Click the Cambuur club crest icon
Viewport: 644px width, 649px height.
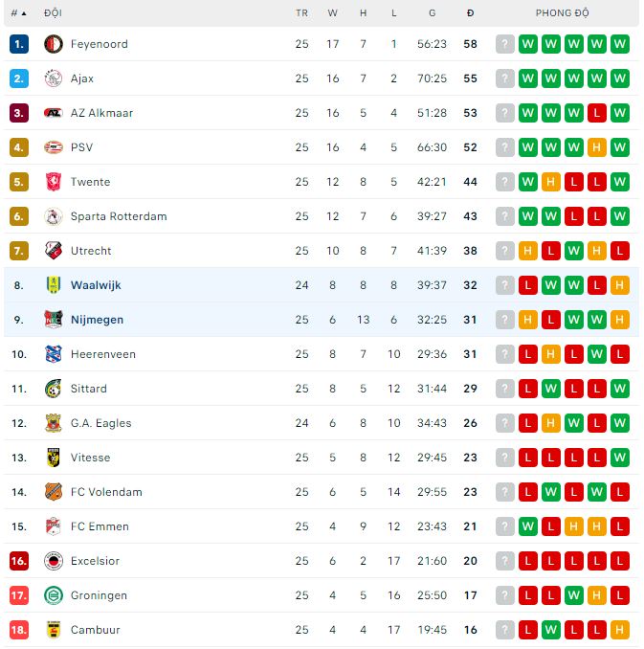[x=54, y=630]
